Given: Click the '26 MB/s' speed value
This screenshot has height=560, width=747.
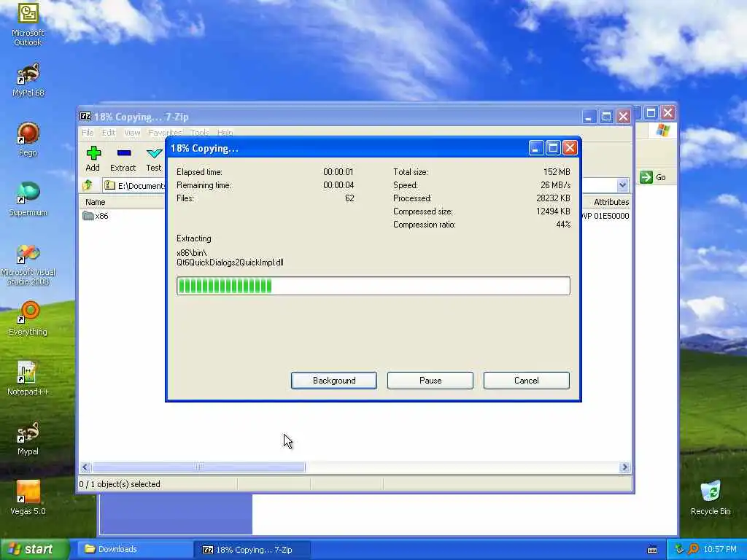Looking at the screenshot, I should 555,184.
